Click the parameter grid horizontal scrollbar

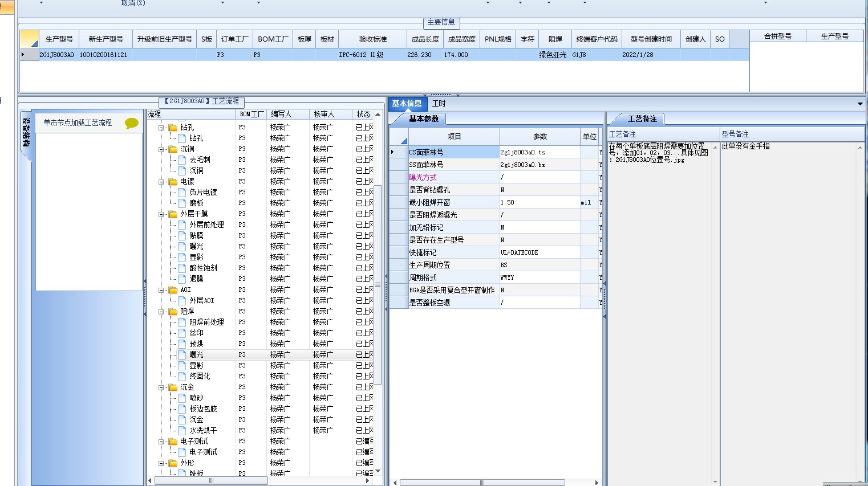tap(482, 483)
